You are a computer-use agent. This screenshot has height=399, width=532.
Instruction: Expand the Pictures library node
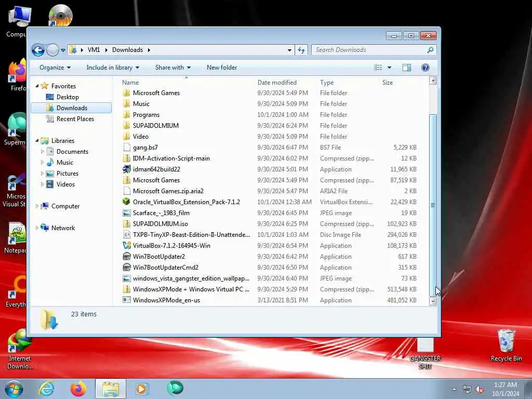tap(42, 174)
